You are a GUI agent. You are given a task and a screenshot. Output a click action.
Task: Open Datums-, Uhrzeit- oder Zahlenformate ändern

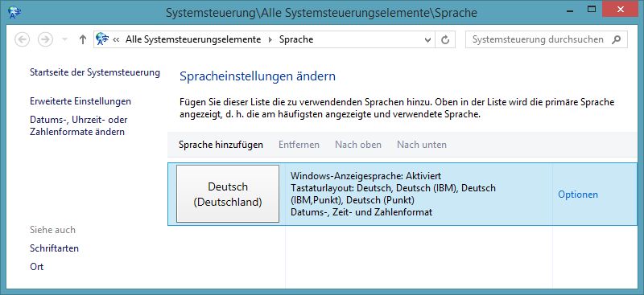click(x=79, y=125)
